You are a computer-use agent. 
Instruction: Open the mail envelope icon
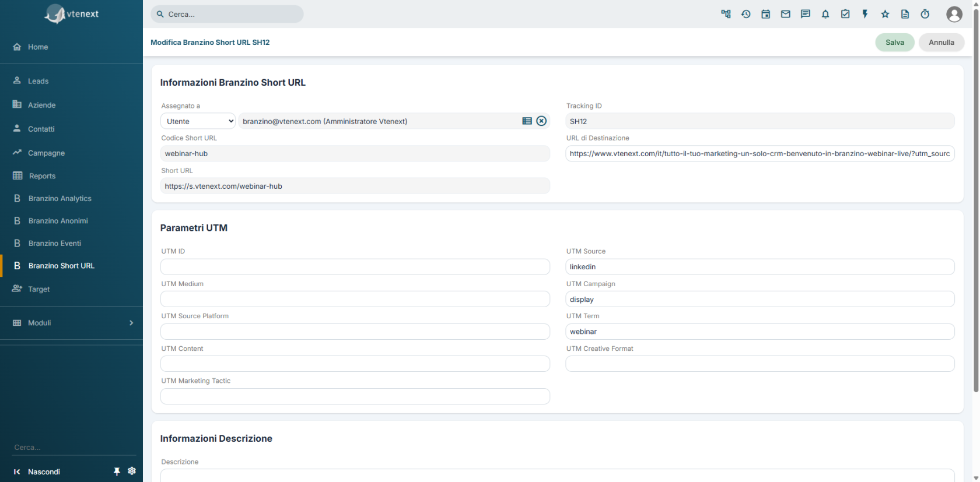(786, 14)
